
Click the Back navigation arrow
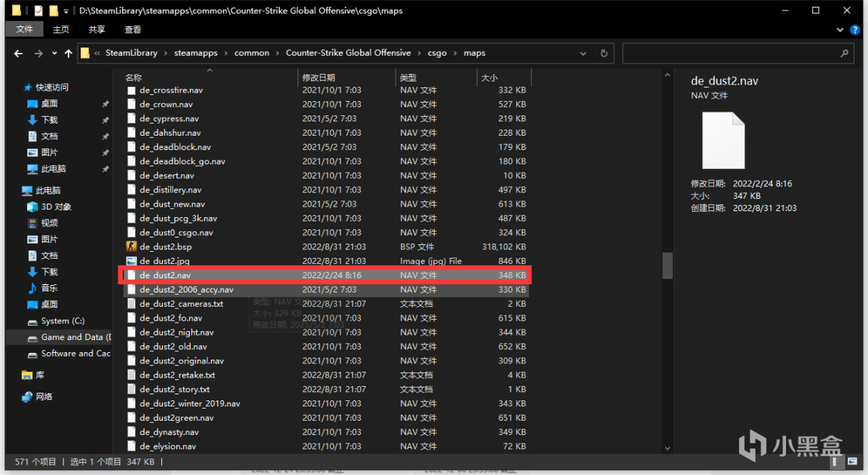pyautogui.click(x=18, y=53)
